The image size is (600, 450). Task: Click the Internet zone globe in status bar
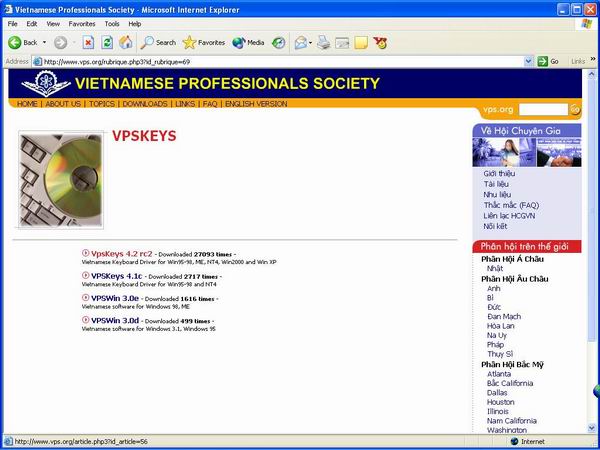(514, 441)
